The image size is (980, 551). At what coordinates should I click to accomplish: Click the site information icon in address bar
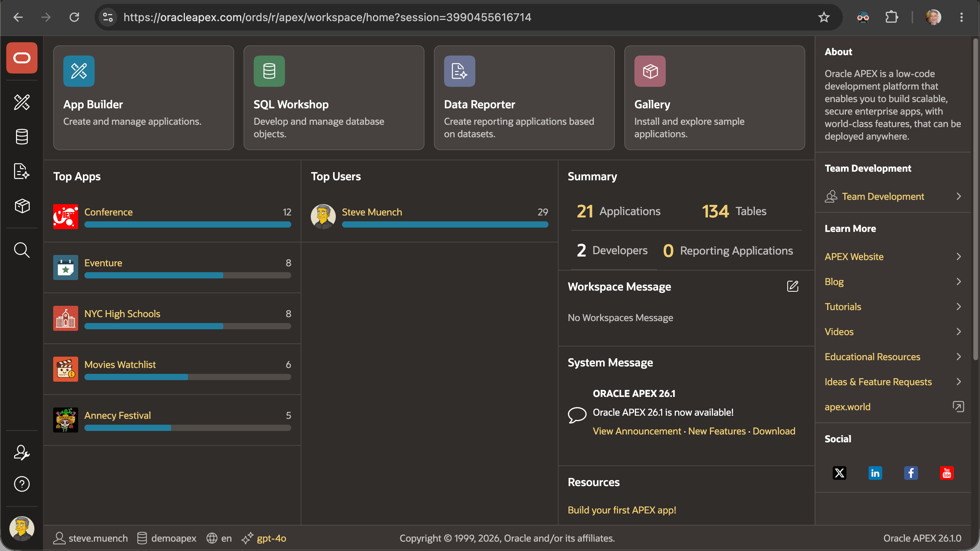(x=108, y=17)
